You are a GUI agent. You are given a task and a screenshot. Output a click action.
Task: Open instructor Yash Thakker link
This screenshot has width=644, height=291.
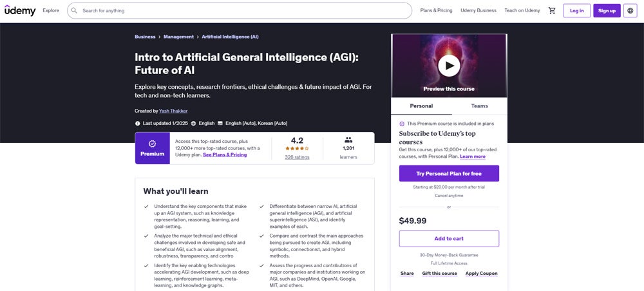[x=173, y=111]
